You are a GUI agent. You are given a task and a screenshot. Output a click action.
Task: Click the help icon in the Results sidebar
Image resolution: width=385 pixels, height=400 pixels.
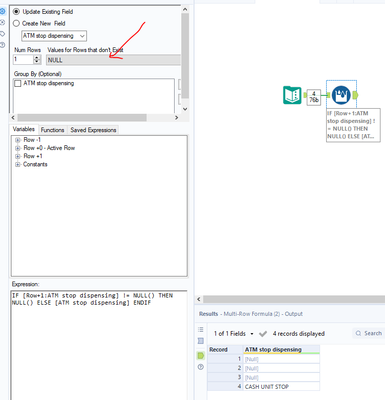201,367
